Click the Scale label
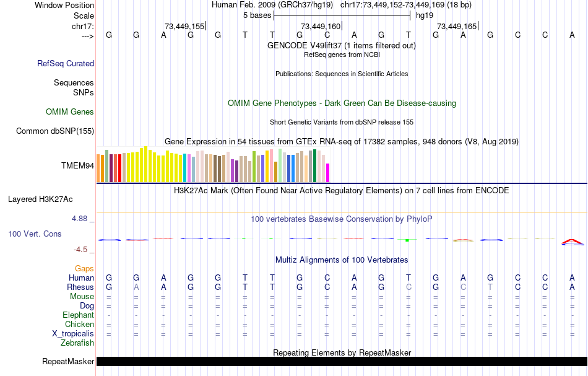Viewport: 588px width, 376px height. [84, 15]
